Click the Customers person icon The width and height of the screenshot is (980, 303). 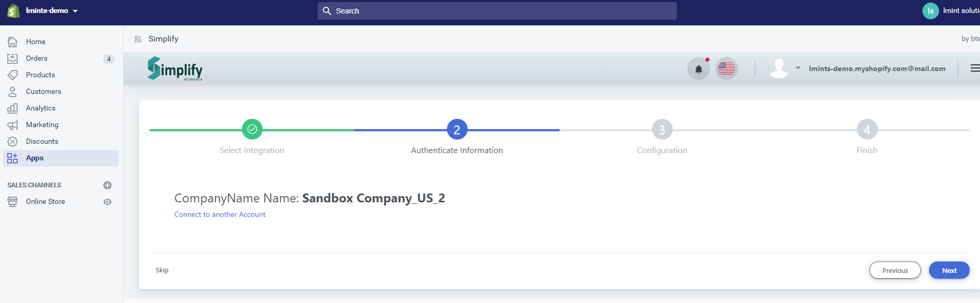(12, 91)
